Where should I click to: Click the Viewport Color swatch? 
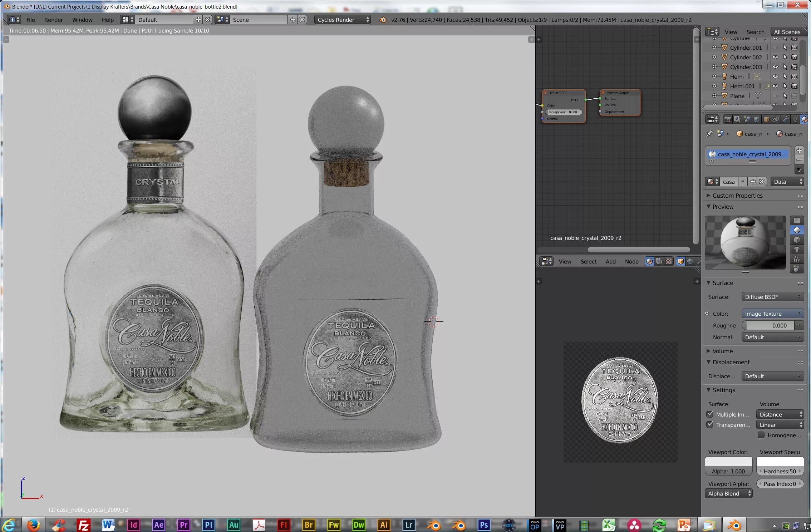coord(728,462)
